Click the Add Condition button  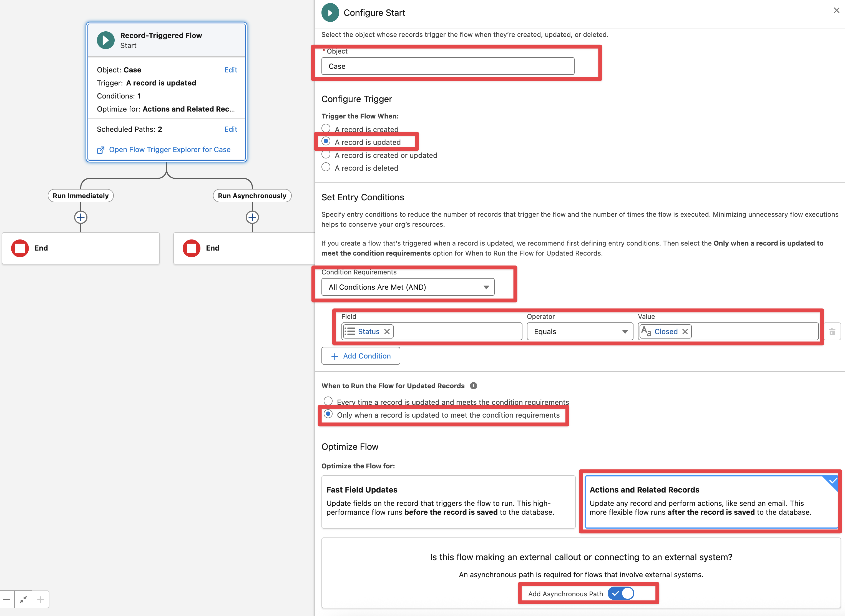tap(360, 356)
